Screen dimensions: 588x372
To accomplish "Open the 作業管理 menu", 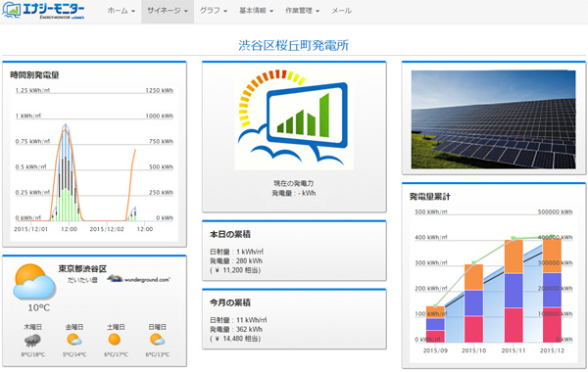I will point(302,11).
